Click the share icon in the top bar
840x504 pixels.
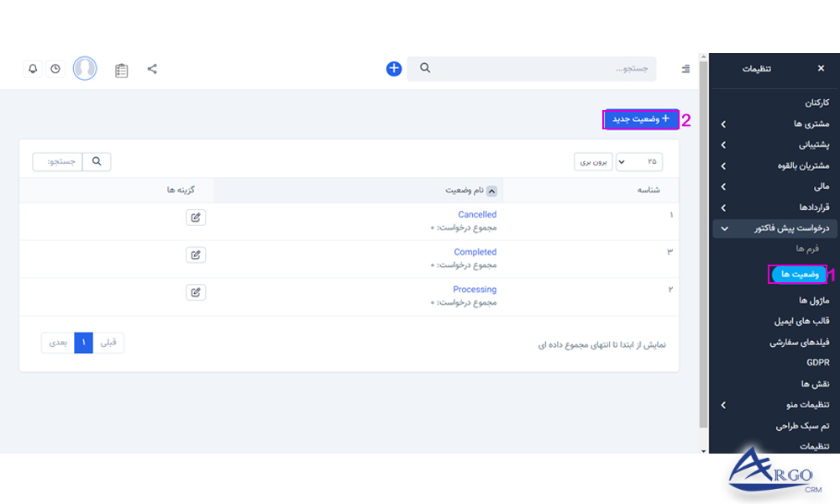pos(152,69)
